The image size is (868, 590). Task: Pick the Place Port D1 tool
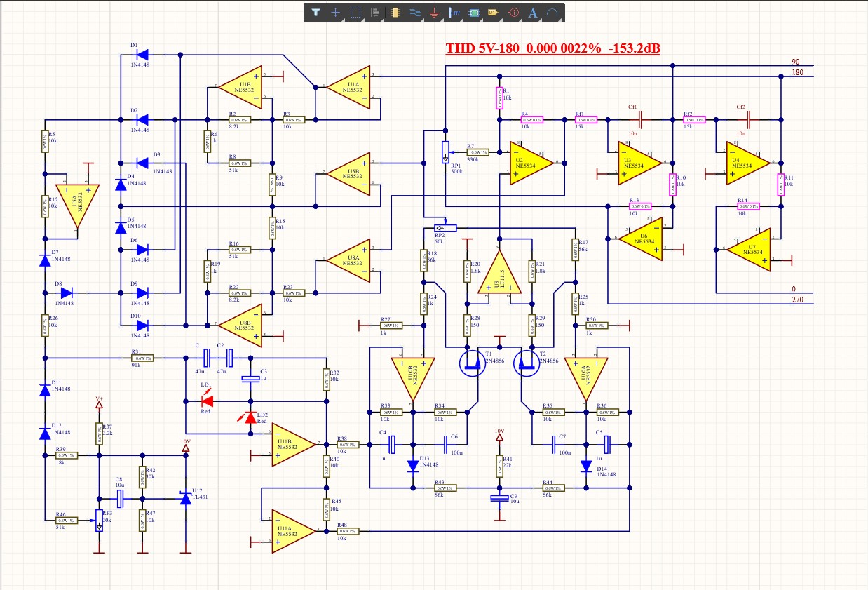point(493,12)
